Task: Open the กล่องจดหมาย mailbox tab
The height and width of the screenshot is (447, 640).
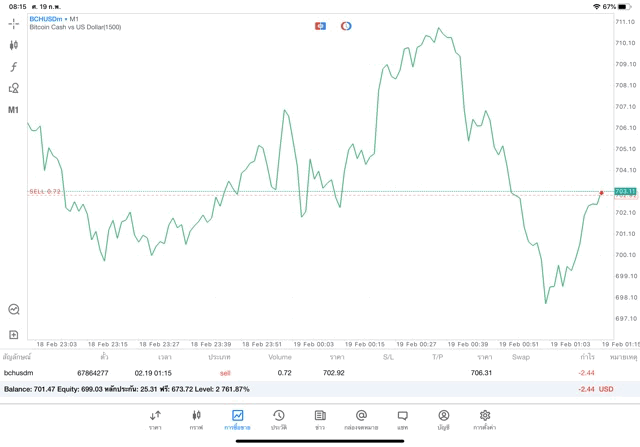Action: coord(361,419)
